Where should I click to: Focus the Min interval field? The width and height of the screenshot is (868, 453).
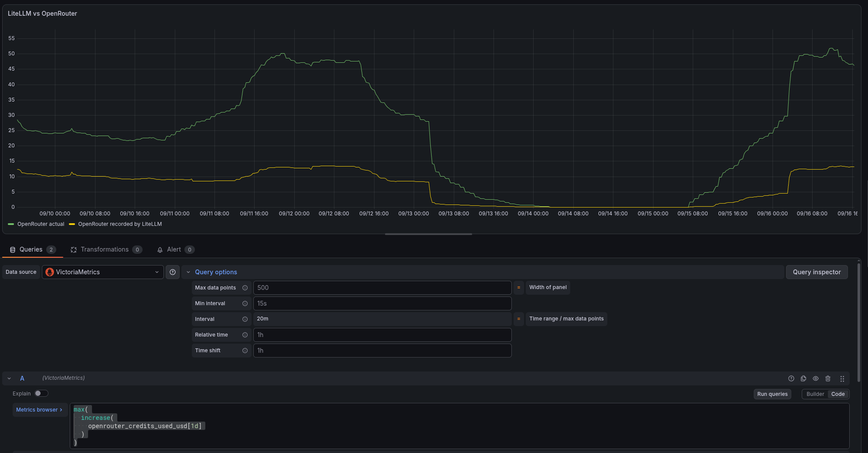coord(382,303)
